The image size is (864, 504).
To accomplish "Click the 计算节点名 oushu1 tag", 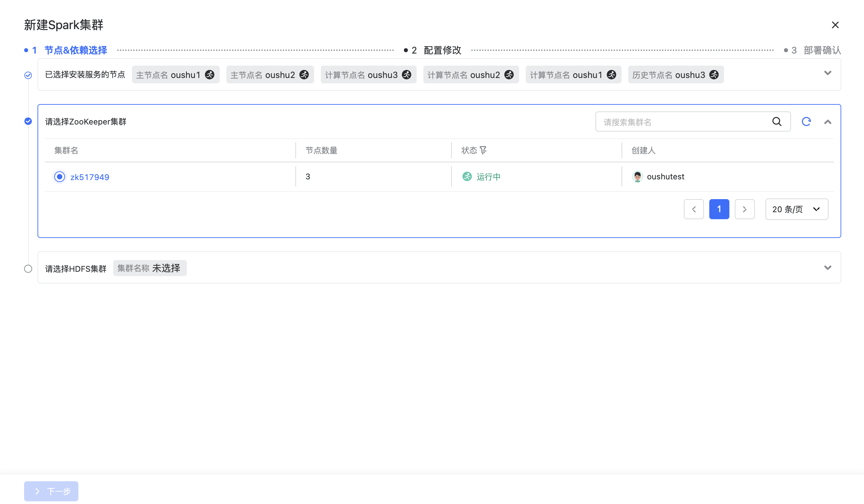I will click(574, 75).
